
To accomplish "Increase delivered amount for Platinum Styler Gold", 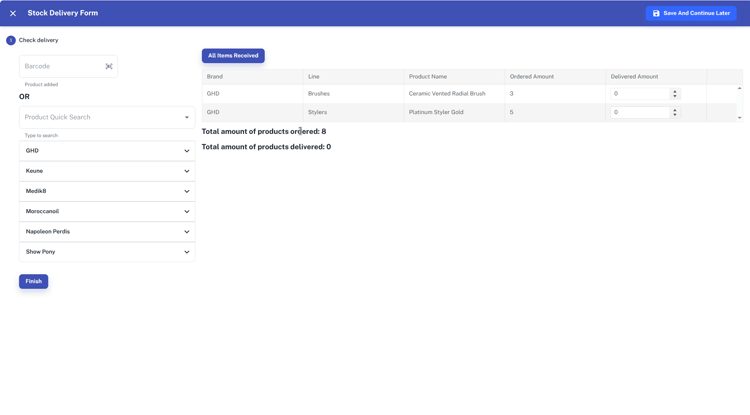I will point(675,110).
